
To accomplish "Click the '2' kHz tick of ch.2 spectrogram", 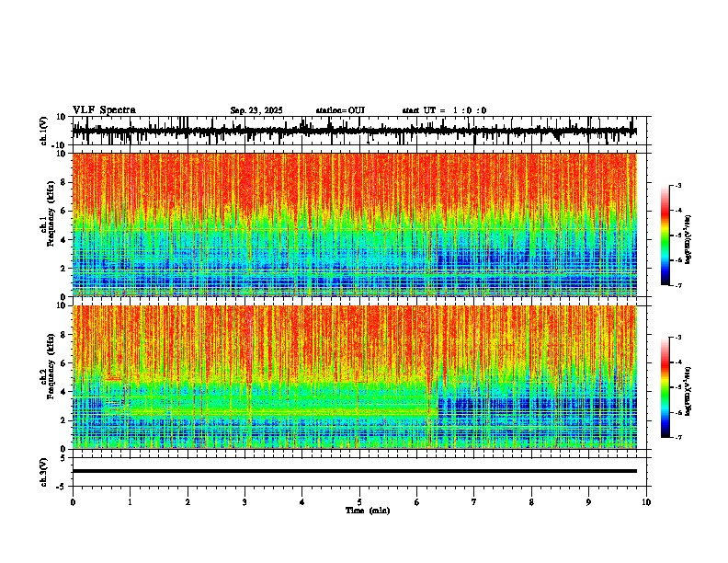I will pos(63,420).
